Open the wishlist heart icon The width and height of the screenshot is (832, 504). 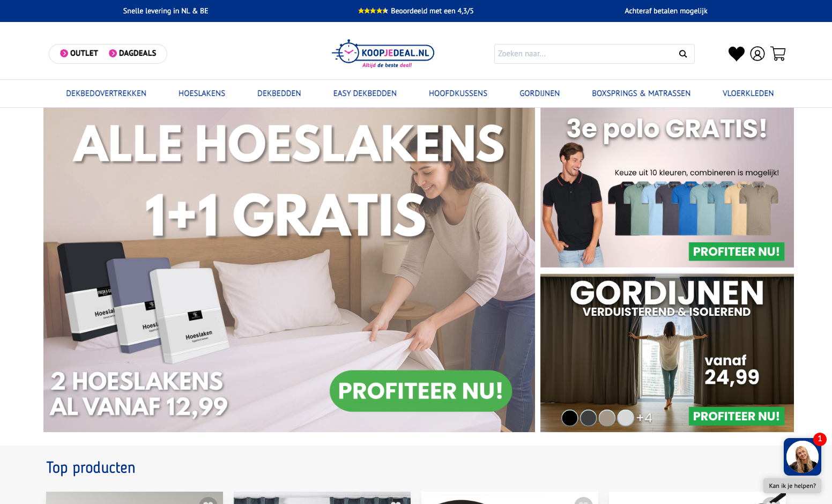point(737,54)
